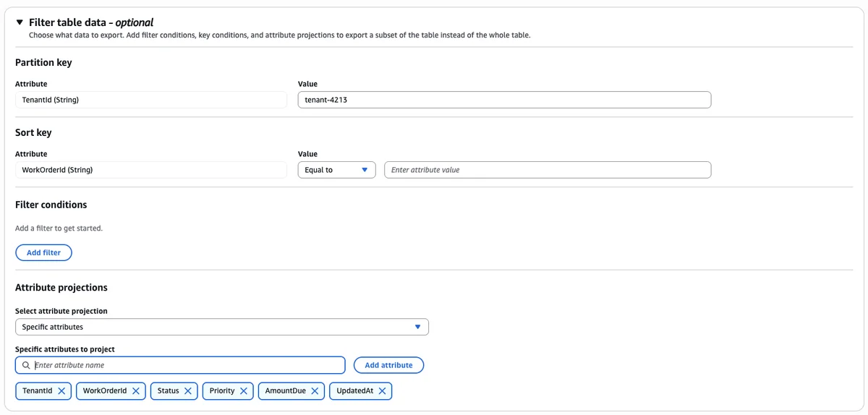Click the search magnifier icon in attribute field
868x415 pixels.
(x=26, y=365)
